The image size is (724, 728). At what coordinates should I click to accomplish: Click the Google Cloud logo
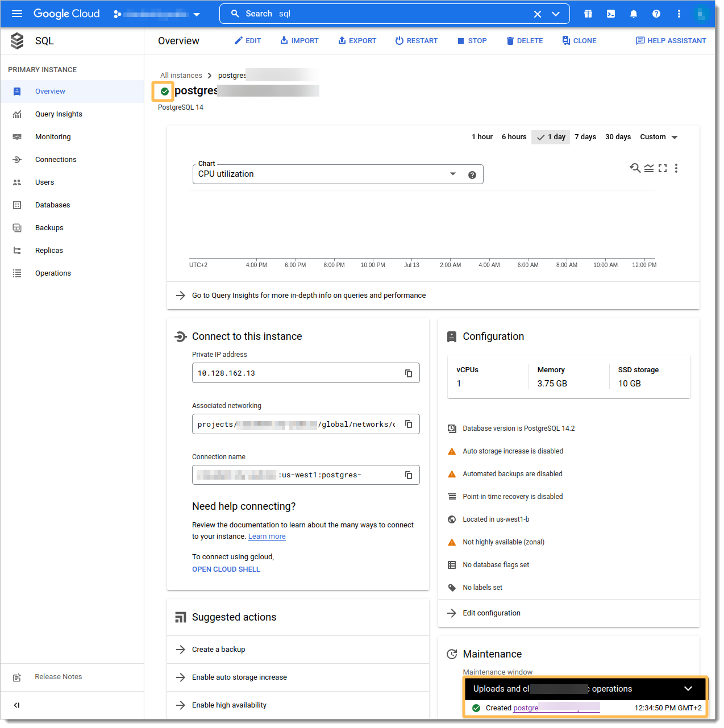coord(66,14)
